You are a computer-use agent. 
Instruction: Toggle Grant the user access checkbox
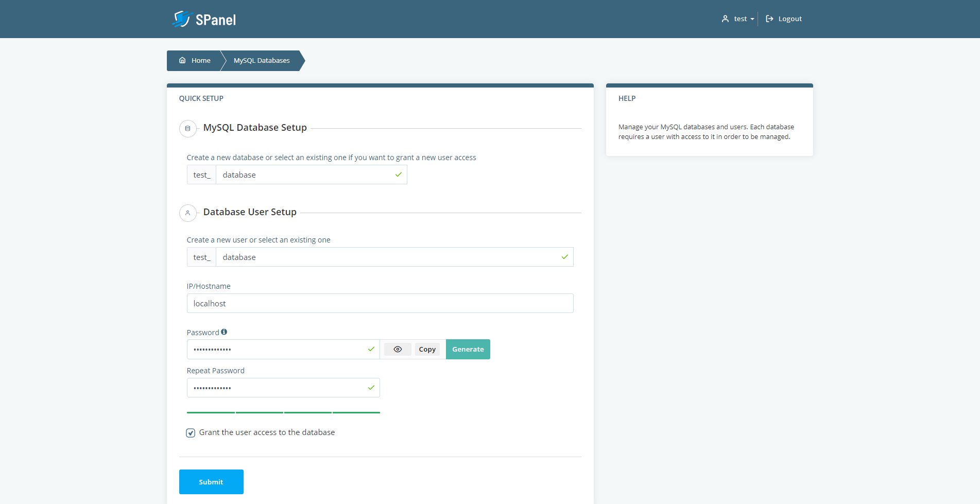[191, 433]
